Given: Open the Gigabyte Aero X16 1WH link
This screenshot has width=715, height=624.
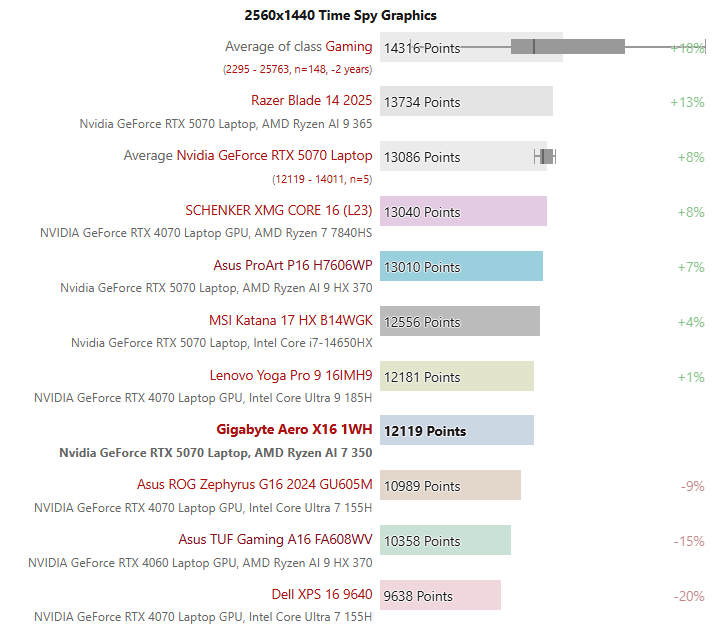Looking at the screenshot, I should coord(294,429).
